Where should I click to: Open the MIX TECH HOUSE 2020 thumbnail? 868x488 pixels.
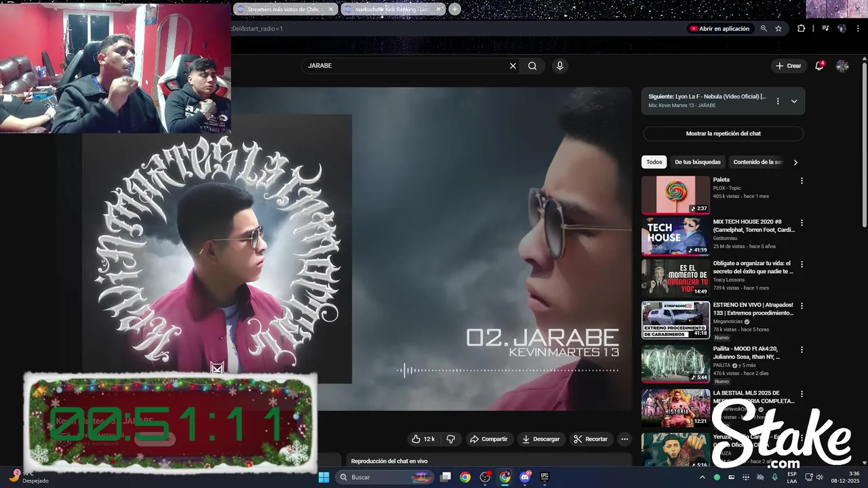point(675,237)
